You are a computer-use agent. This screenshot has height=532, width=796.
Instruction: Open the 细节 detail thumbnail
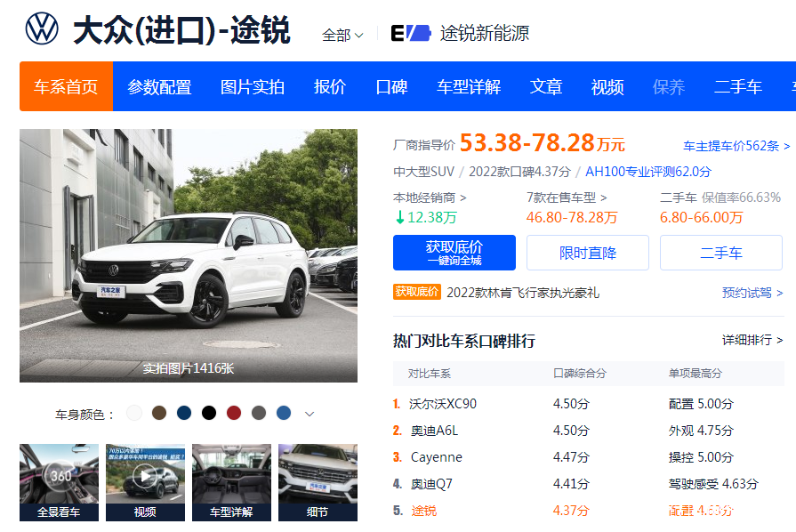click(x=318, y=482)
